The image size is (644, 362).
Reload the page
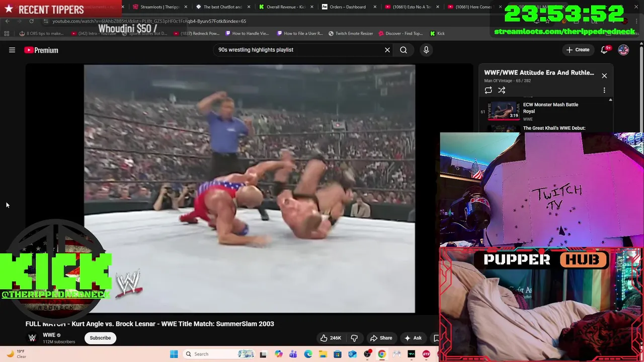pos(31,21)
